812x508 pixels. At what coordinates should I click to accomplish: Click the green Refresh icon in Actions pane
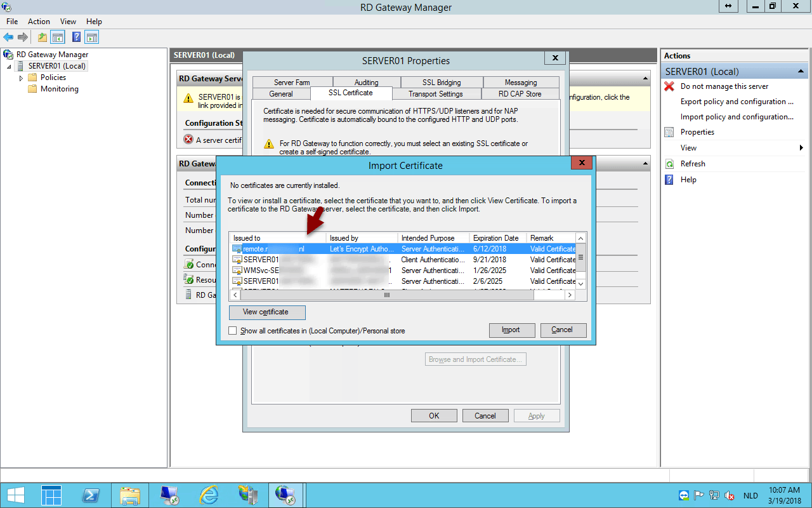point(669,164)
